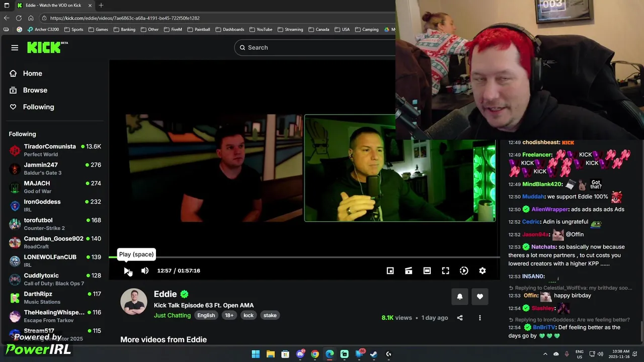The image size is (644, 362).
Task: Click the 18+ tag
Action: (229, 315)
